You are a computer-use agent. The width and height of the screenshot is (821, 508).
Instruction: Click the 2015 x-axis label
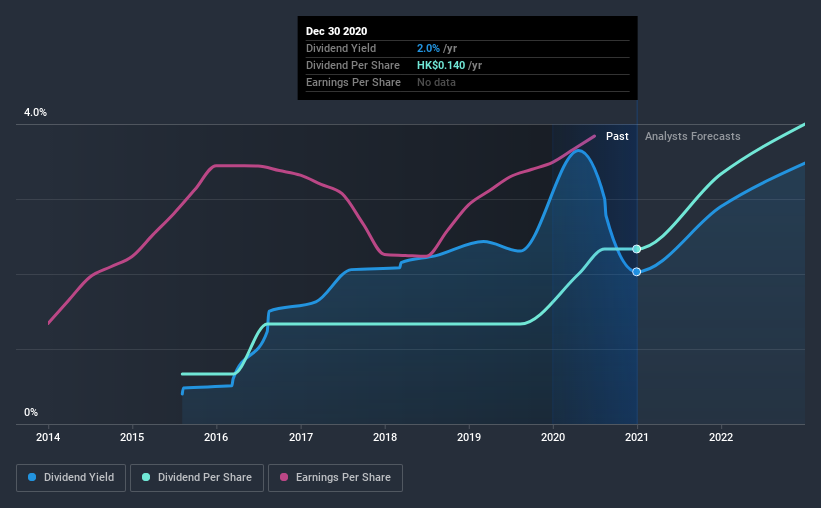click(132, 437)
